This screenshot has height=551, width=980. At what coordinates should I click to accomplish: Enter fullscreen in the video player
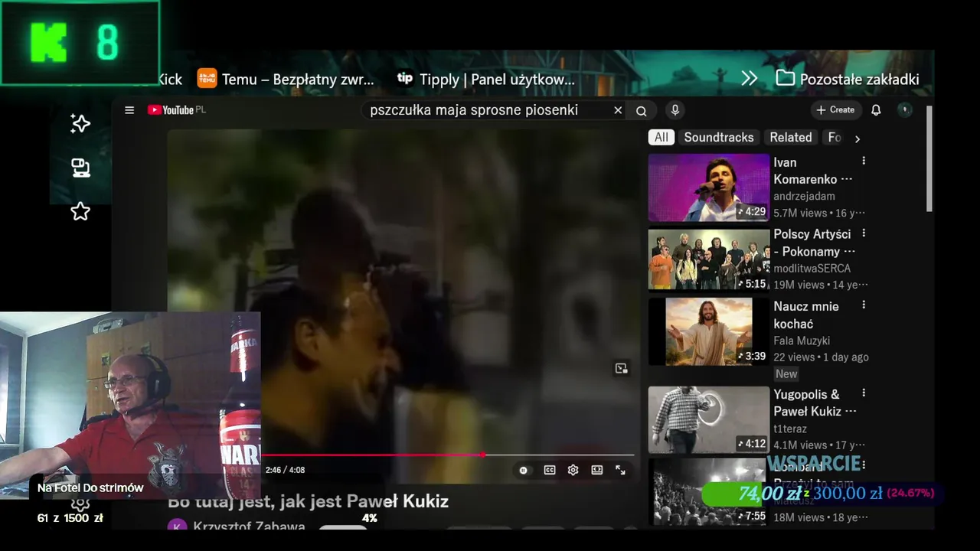pos(621,470)
